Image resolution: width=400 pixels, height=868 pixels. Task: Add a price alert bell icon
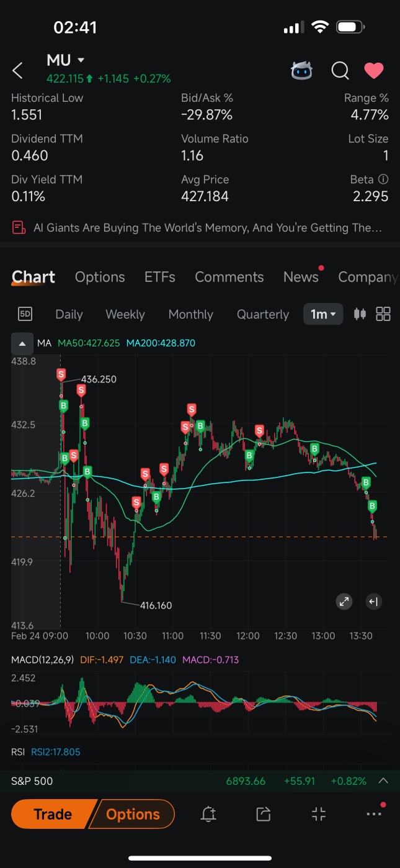point(209,815)
